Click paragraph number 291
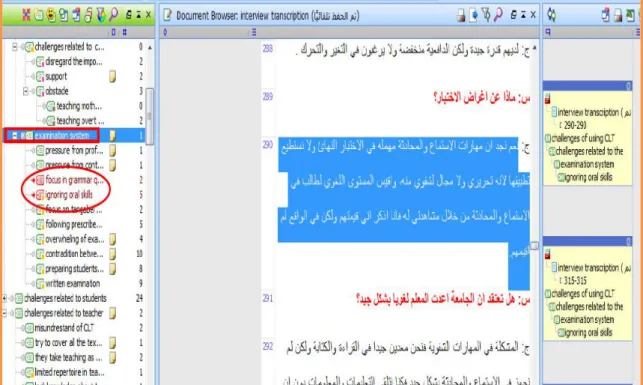Viewport: 643px width, 385px height. 268,298
